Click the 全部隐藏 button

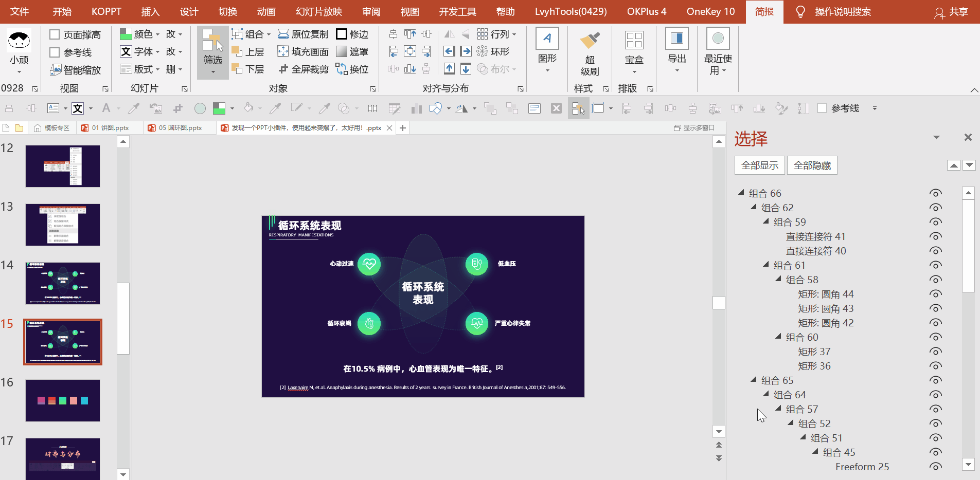(812, 165)
